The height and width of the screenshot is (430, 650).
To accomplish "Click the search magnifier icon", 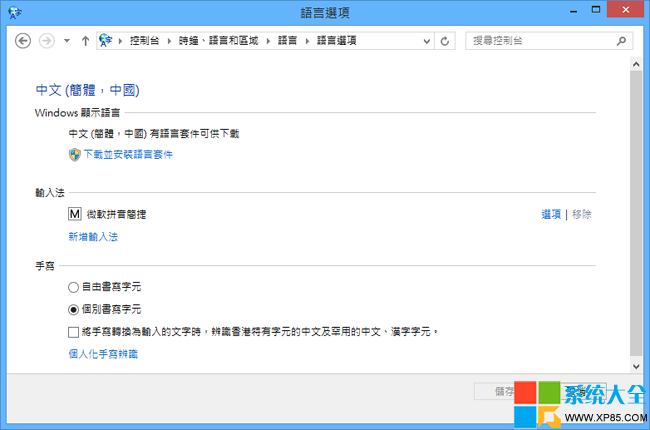I will (x=621, y=41).
